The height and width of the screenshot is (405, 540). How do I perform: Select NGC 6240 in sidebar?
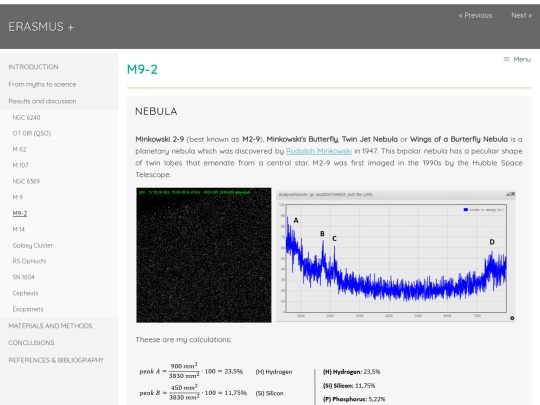26,117
